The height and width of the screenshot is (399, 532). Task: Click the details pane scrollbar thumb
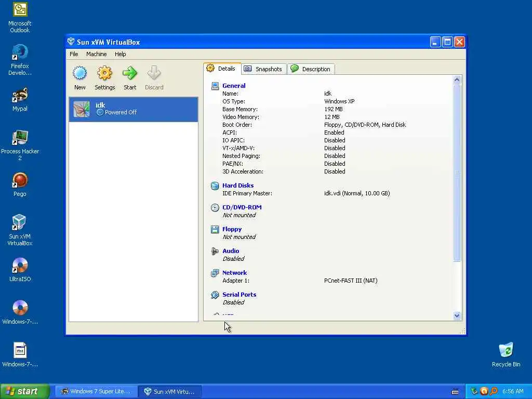coord(457,172)
